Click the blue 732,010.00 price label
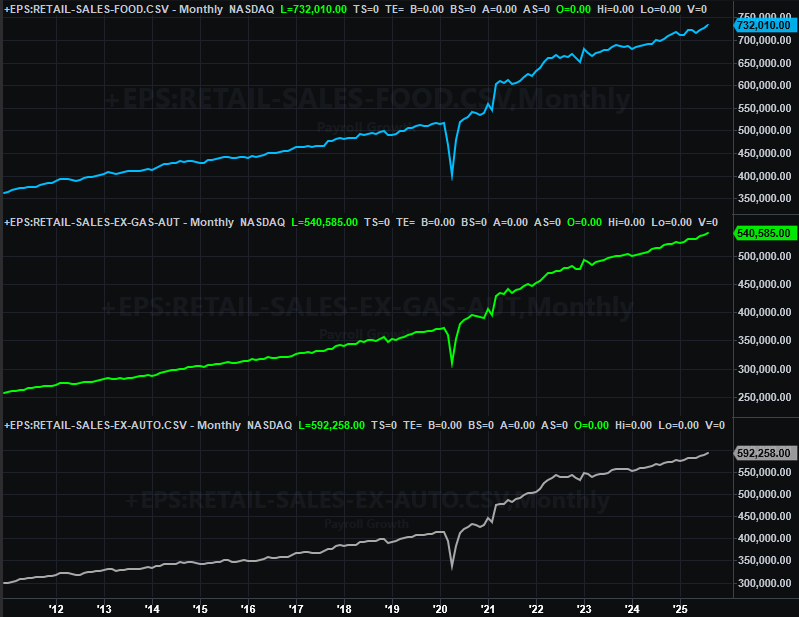The width and height of the screenshot is (799, 617). pos(765,24)
